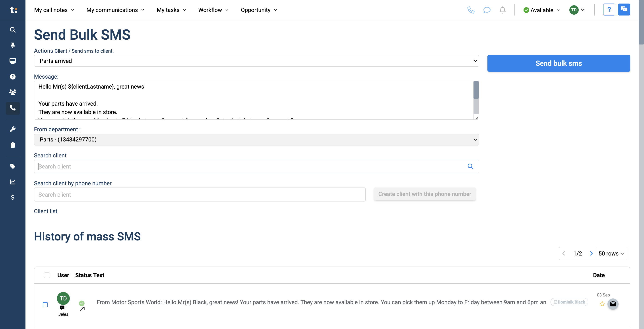Open the chat bubble icon in the top bar
644x329 pixels.
487,10
